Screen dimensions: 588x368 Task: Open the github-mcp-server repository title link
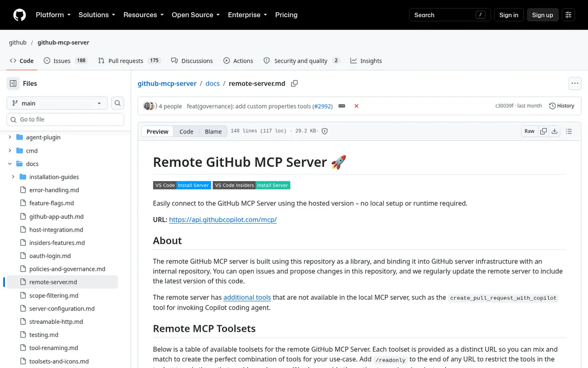(63, 42)
